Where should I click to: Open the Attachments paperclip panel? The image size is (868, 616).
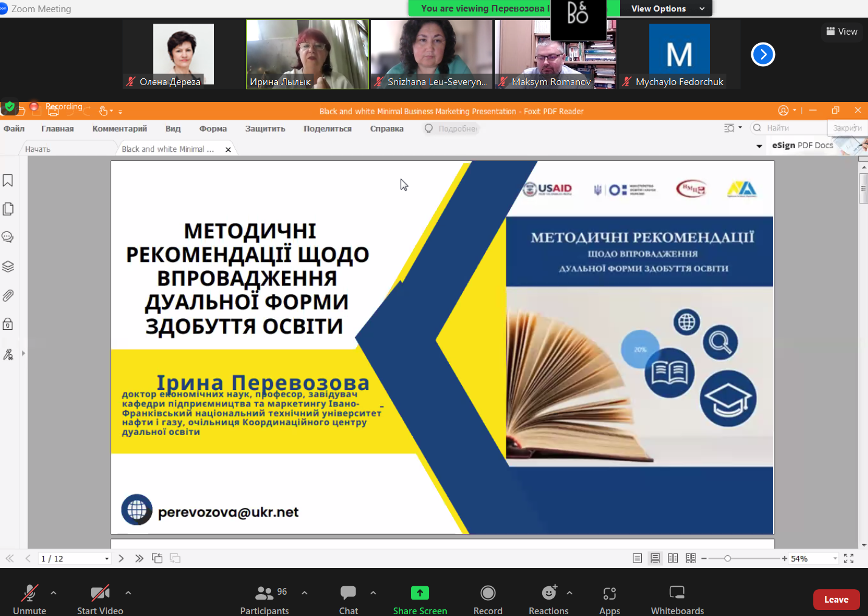tap(8, 296)
